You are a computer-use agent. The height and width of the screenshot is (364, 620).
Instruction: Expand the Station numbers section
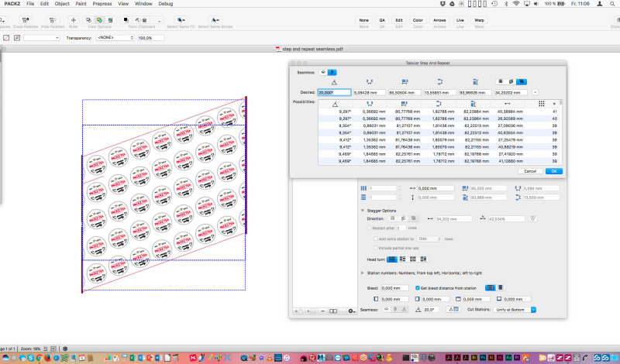[x=362, y=273]
